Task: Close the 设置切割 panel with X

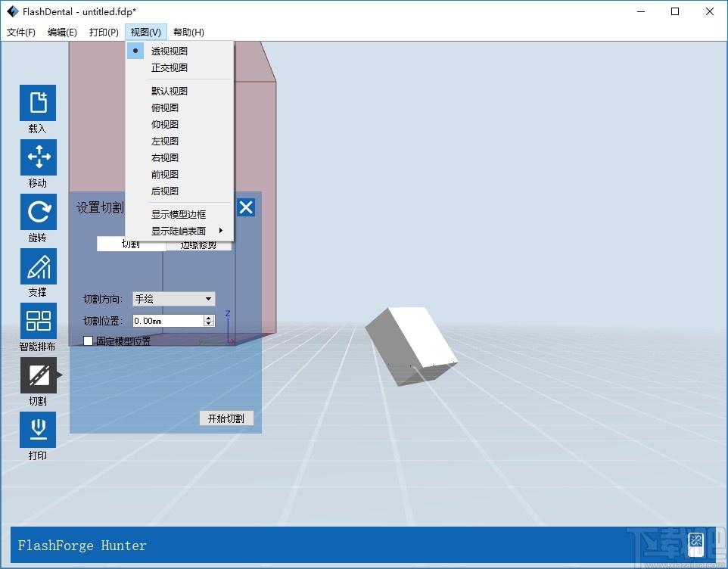Action: pos(246,207)
